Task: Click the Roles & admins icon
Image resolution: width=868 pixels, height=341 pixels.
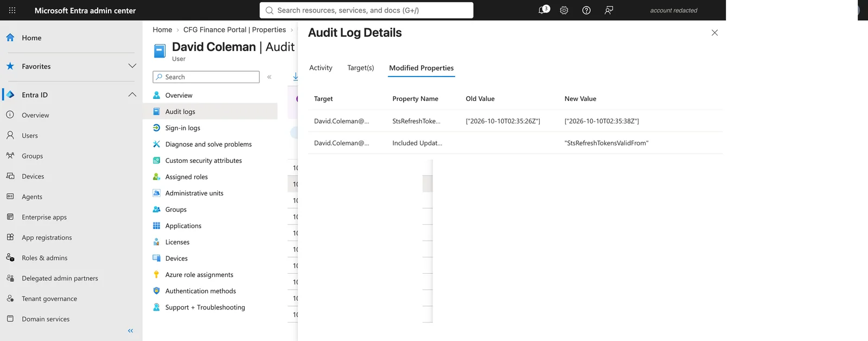Action: pos(10,257)
